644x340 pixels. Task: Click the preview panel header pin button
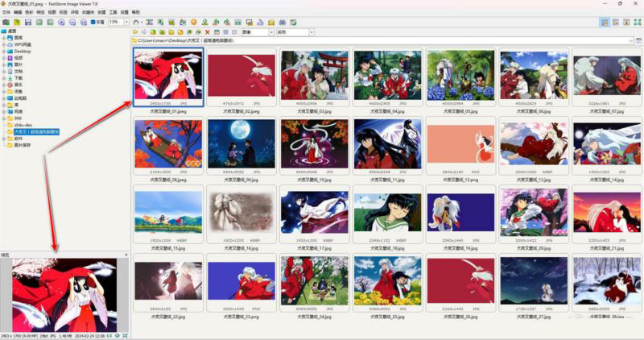tap(126, 255)
